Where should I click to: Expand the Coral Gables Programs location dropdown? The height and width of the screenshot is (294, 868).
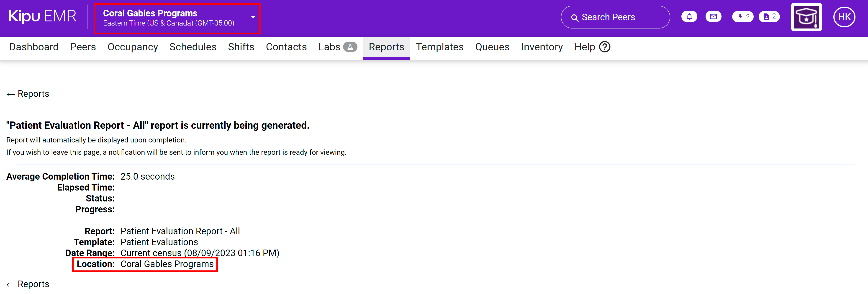click(x=253, y=17)
